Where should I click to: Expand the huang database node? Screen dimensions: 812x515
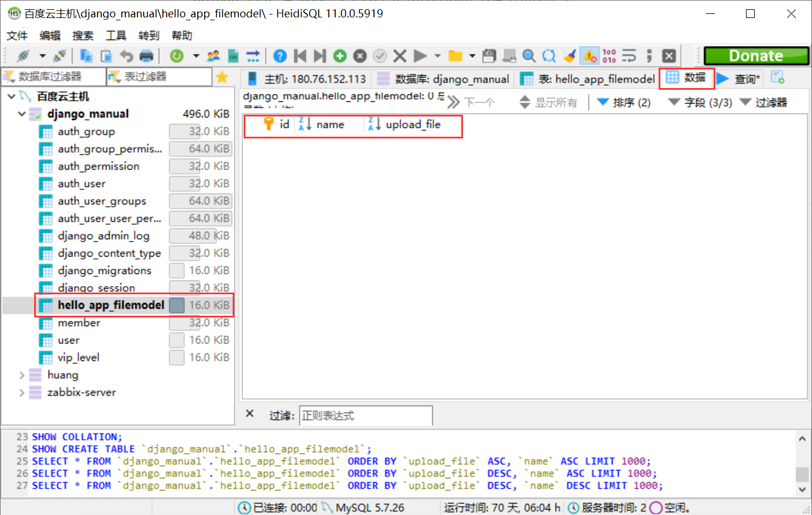click(x=22, y=375)
